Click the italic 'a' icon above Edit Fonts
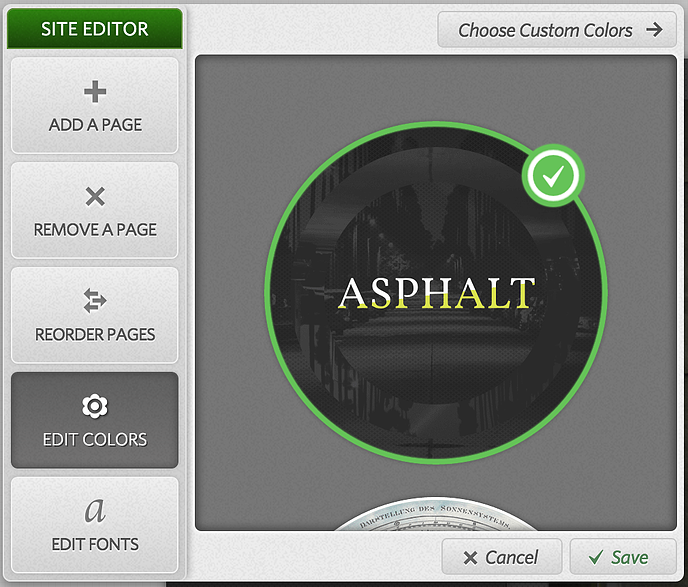The width and height of the screenshot is (688, 587). click(x=95, y=510)
